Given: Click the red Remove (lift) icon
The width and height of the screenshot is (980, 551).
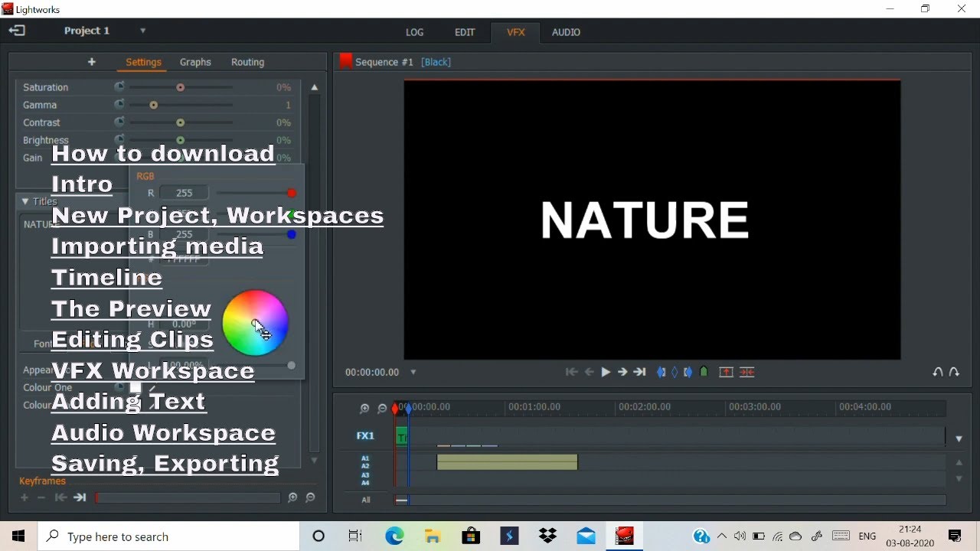Looking at the screenshot, I should tap(726, 373).
